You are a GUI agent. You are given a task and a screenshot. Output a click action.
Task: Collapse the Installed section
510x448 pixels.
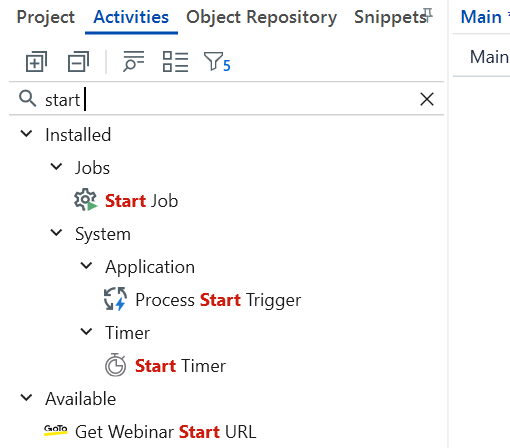(x=26, y=134)
